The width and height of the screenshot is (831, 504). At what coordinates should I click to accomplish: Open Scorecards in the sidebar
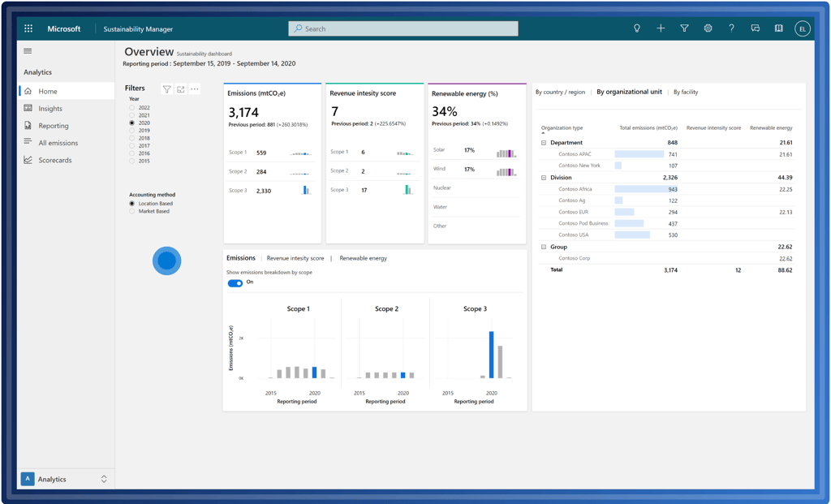tap(55, 160)
